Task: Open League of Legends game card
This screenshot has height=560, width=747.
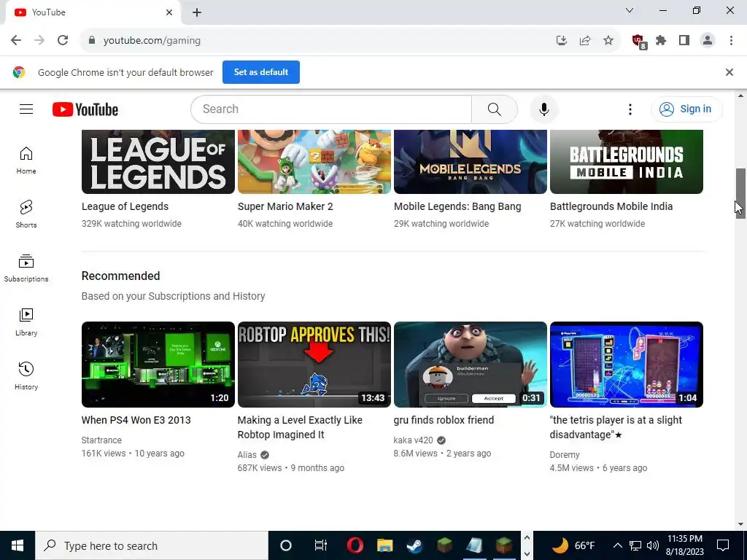Action: coord(158,162)
